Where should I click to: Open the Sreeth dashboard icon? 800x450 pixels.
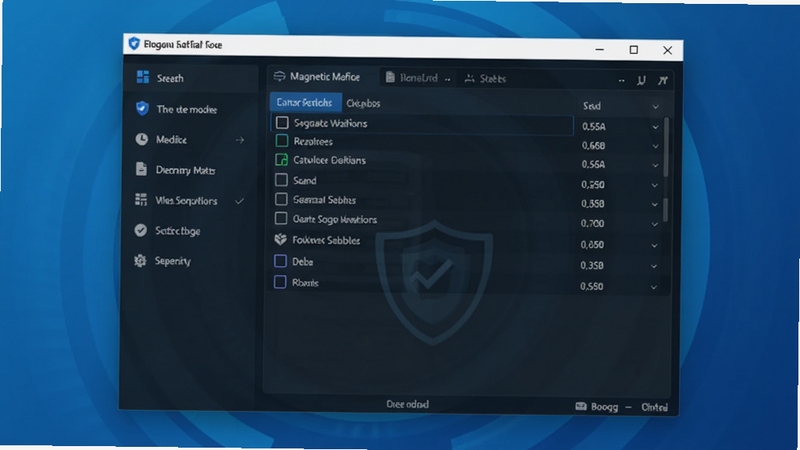143,77
